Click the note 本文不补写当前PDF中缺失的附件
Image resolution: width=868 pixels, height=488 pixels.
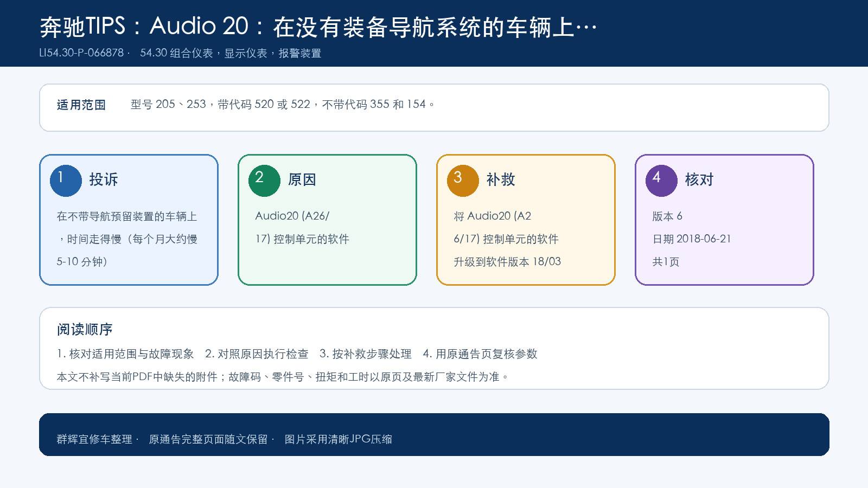click(137, 377)
